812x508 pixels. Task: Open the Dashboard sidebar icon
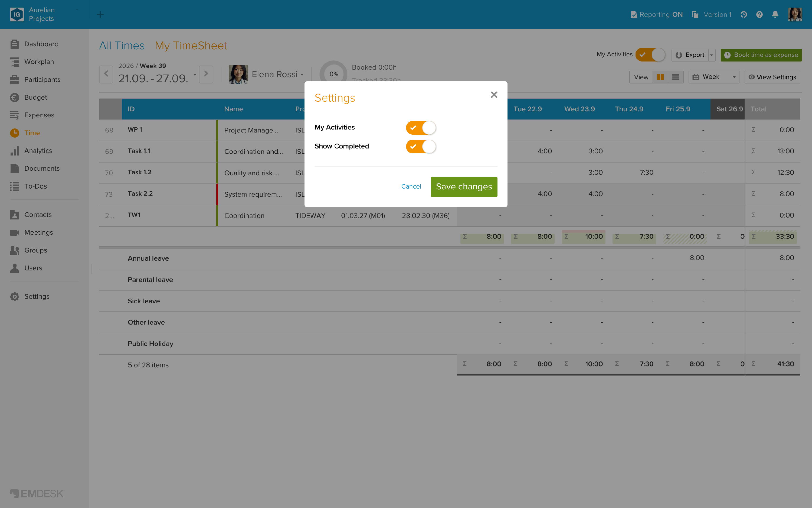coord(14,44)
